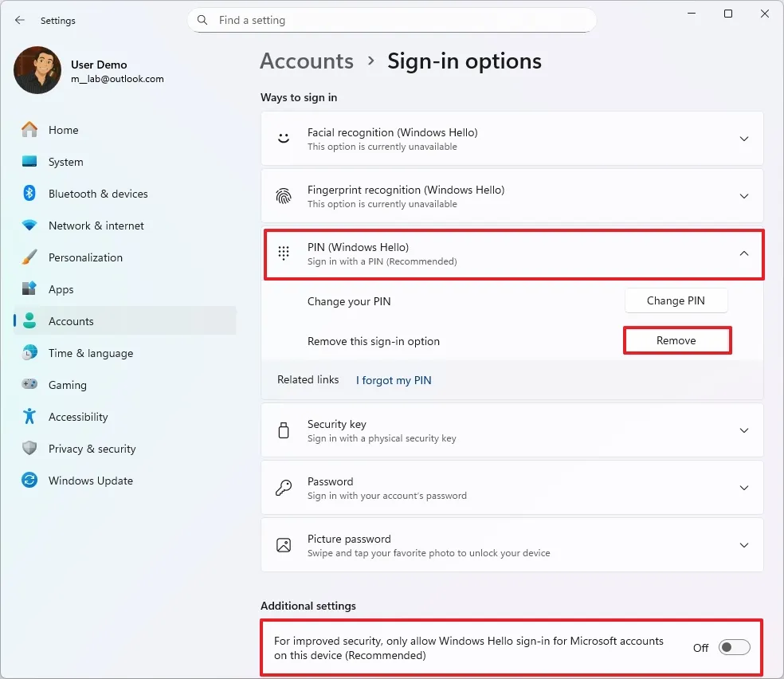The image size is (784, 679).
Task: Click the Change PIN button
Action: (x=676, y=300)
